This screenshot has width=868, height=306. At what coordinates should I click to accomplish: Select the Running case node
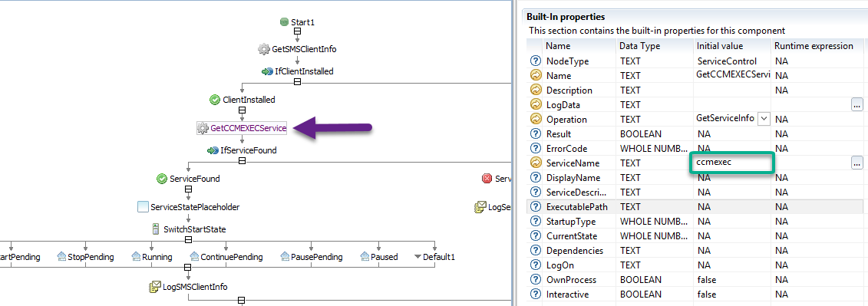(x=152, y=257)
